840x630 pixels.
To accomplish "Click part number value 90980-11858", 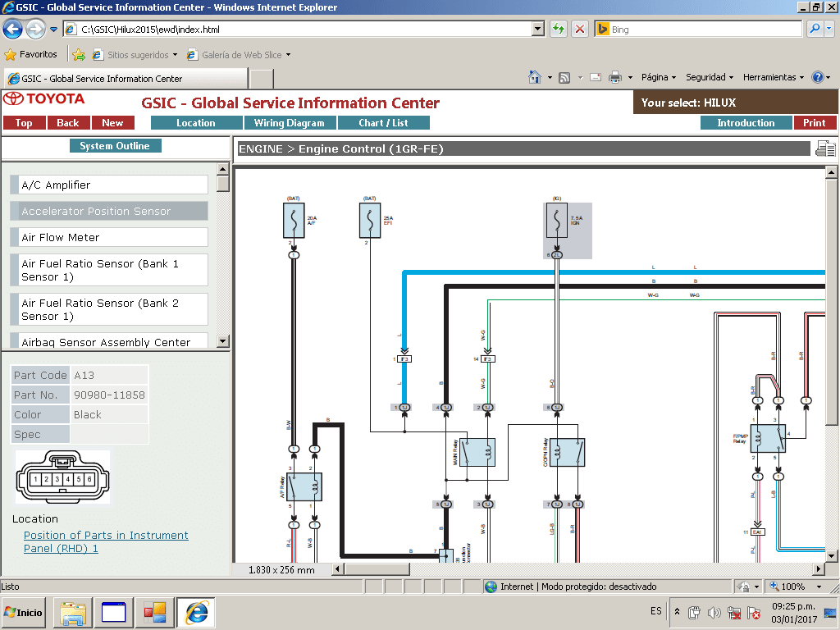I will tap(109, 395).
